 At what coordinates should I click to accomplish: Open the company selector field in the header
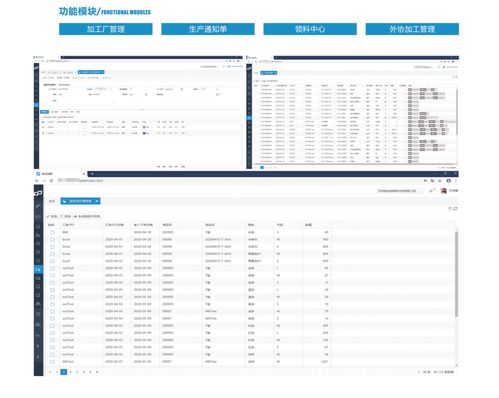pyautogui.click(x=400, y=191)
